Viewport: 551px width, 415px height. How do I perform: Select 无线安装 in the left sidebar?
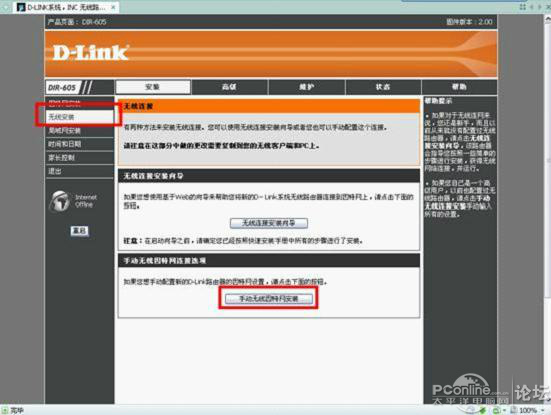(x=79, y=117)
